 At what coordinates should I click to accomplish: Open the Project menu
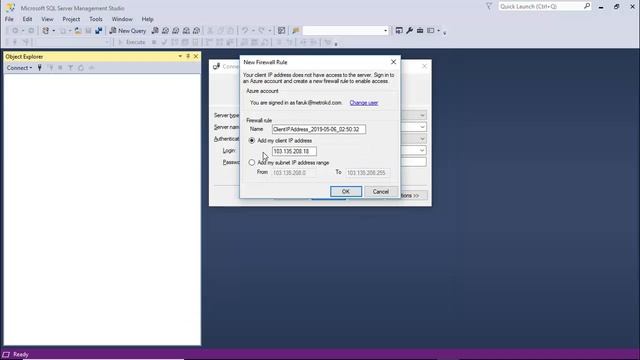coord(71,19)
